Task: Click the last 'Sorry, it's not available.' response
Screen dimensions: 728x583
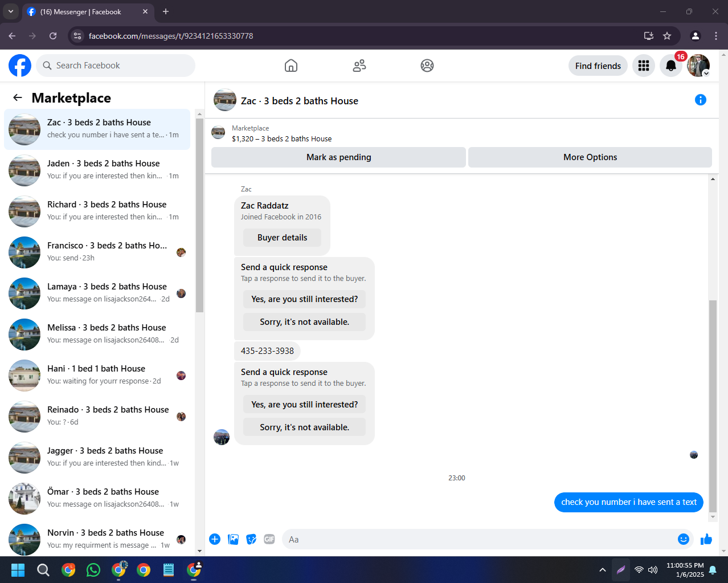Action: pyautogui.click(x=304, y=427)
